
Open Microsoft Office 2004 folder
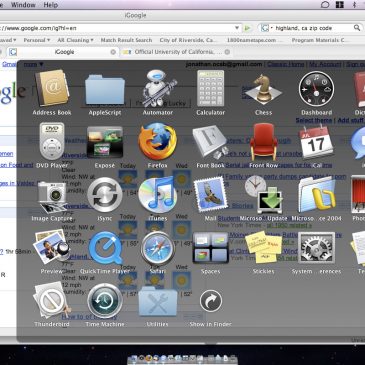(317, 195)
